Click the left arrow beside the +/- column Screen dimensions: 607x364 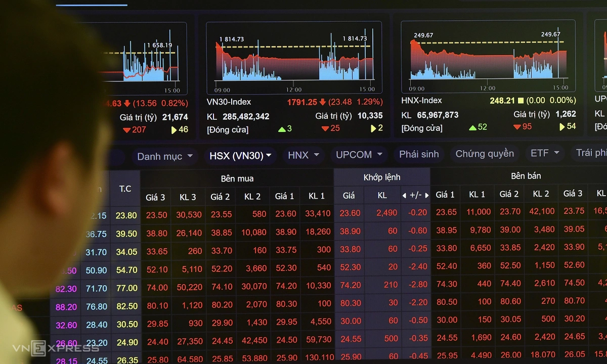[404, 195]
